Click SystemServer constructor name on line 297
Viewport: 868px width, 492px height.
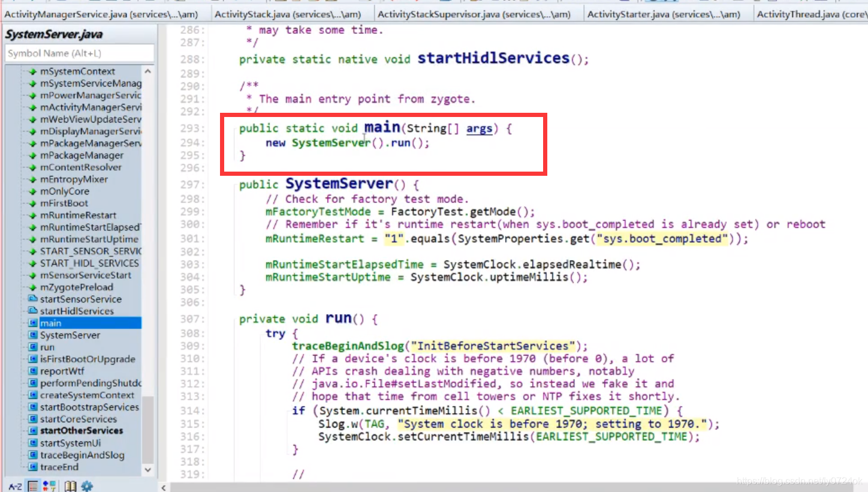coord(339,184)
